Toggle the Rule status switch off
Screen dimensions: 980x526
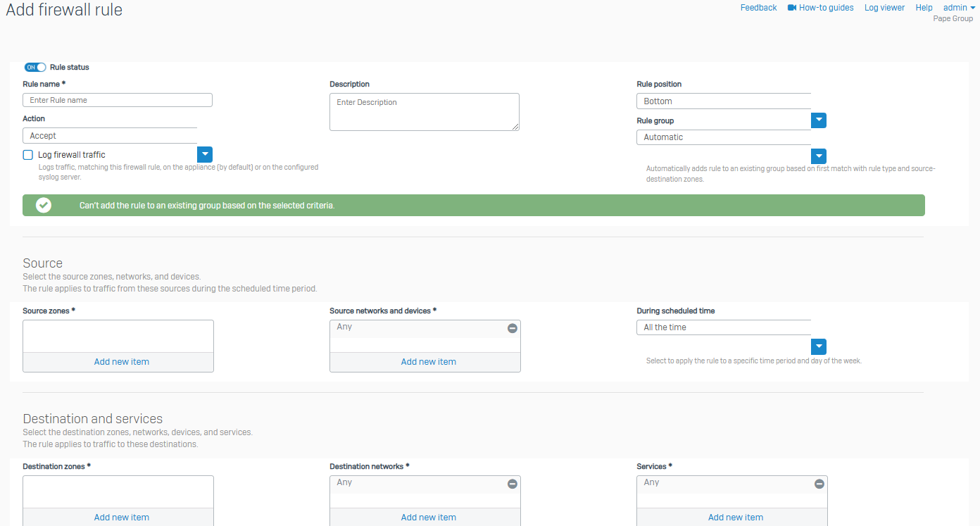click(35, 68)
